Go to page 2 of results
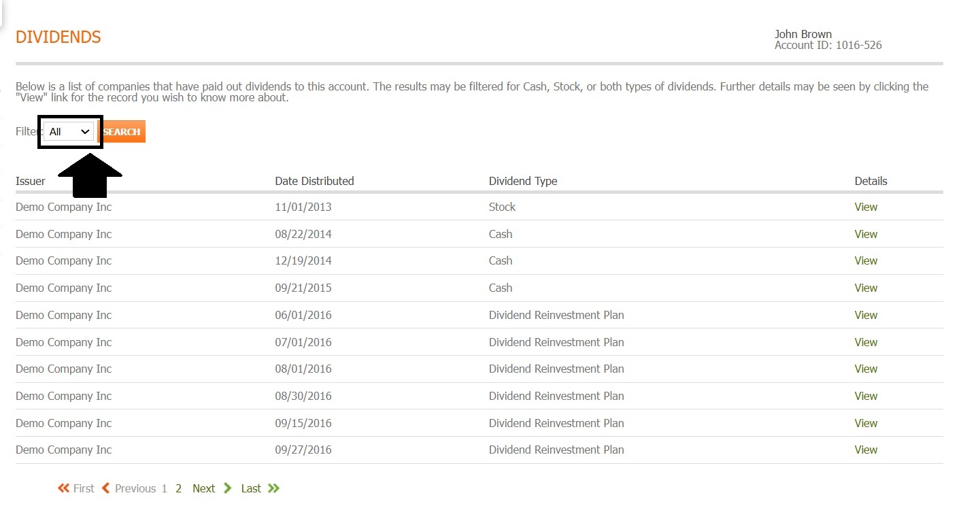This screenshot has width=980, height=523. point(178,488)
